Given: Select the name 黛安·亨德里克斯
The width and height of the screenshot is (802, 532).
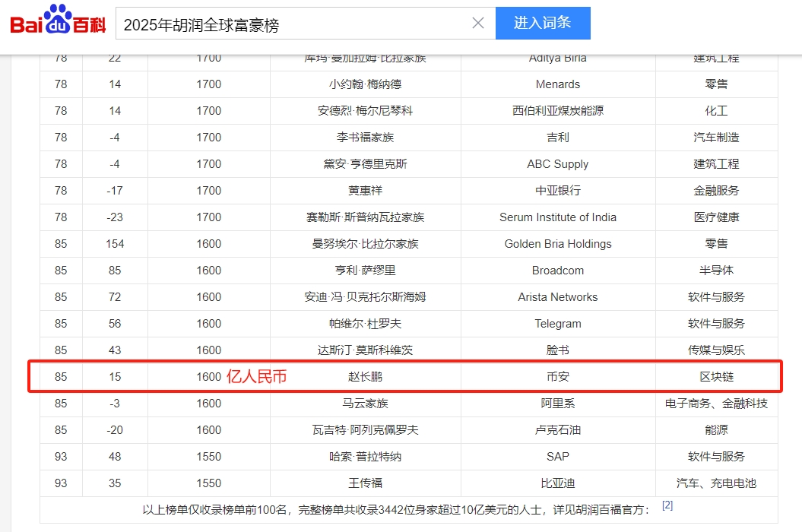Looking at the screenshot, I should pyautogui.click(x=365, y=164).
